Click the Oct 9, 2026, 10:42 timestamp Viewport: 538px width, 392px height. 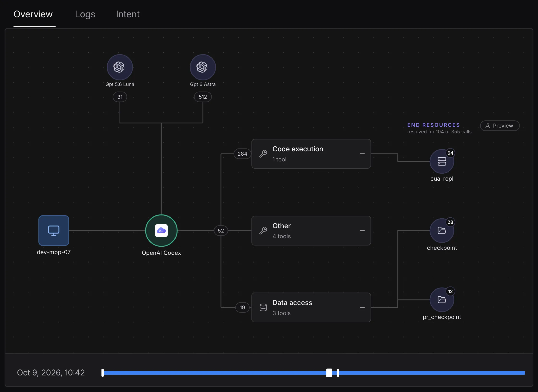(x=51, y=373)
